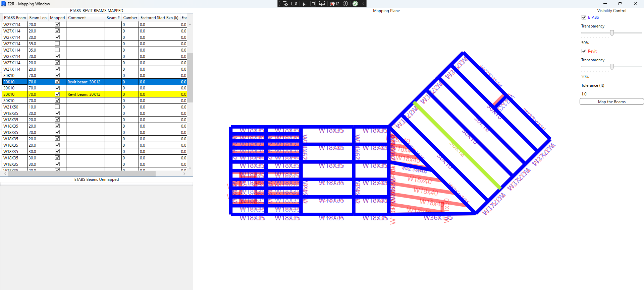Image resolution: width=644 pixels, height=290 pixels.
Task: Click the Tolerance 1.0' value
Action: (584, 94)
